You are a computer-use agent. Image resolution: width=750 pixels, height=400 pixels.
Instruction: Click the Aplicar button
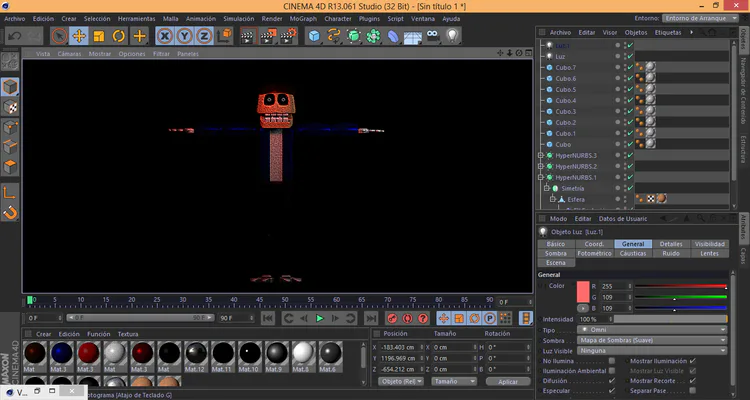pos(508,382)
